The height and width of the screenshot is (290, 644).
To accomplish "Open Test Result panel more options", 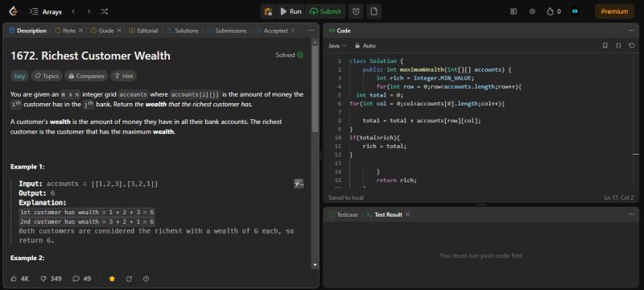I will [x=631, y=214].
